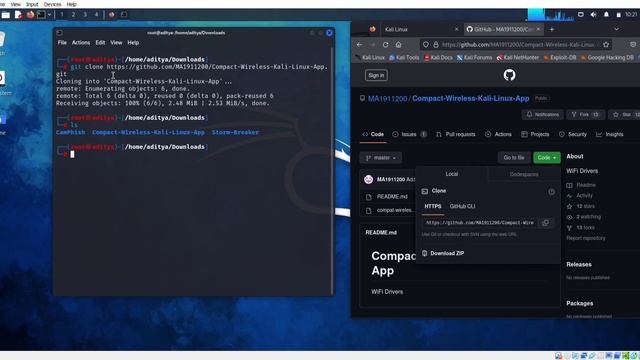
Task: Select GitHub CLI clone option
Action: (x=462, y=207)
